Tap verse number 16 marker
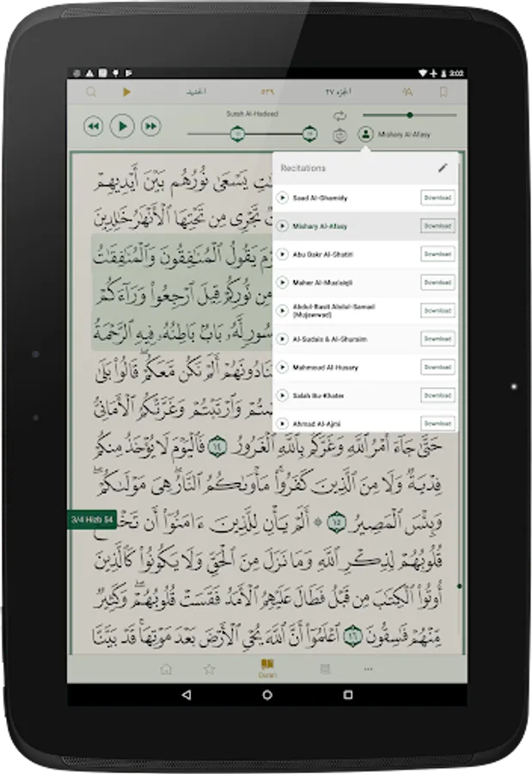This screenshot has height=774, width=532. click(x=352, y=635)
